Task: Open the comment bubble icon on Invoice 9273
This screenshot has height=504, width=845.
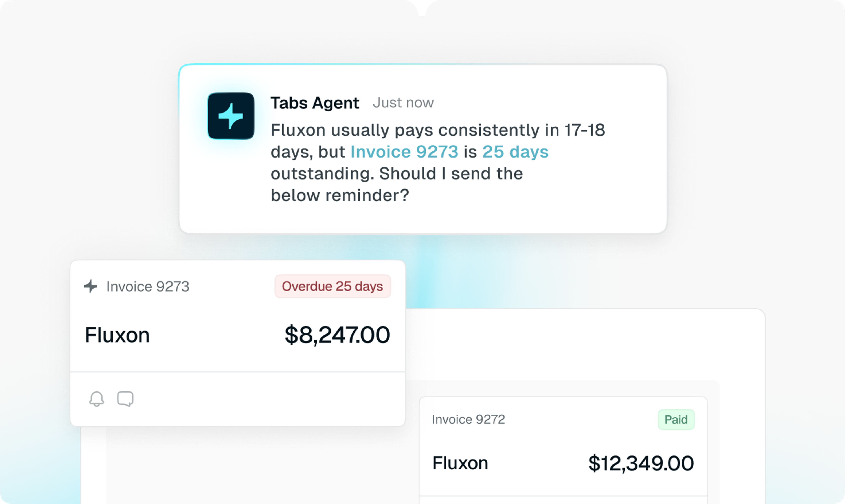Action: [125, 399]
